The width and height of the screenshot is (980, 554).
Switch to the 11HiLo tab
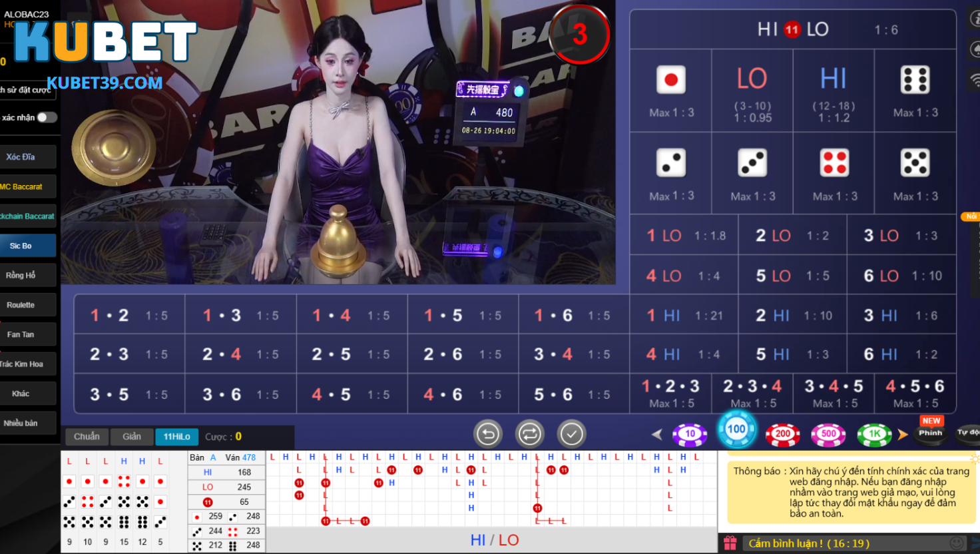point(176,437)
